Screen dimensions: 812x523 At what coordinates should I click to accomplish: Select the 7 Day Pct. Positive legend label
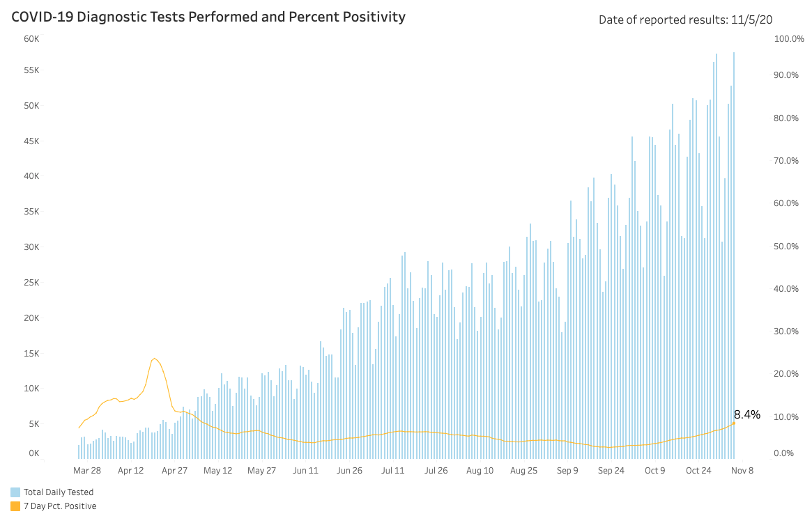coord(60,506)
